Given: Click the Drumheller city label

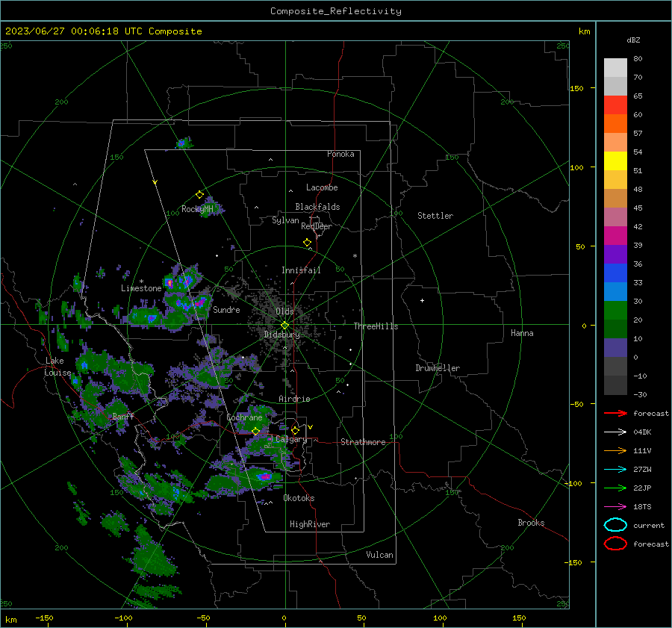Looking at the screenshot, I should click(438, 368).
